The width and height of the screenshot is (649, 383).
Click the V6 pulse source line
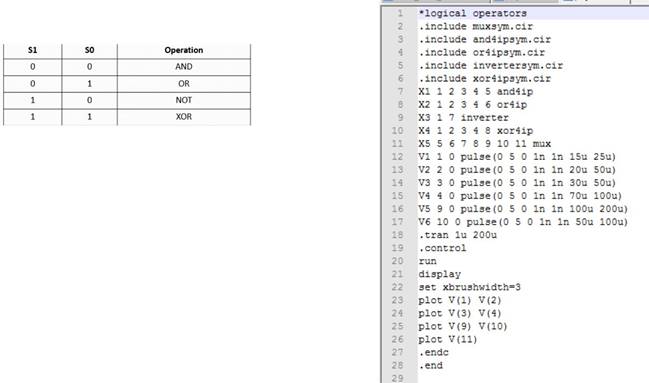[523, 222]
